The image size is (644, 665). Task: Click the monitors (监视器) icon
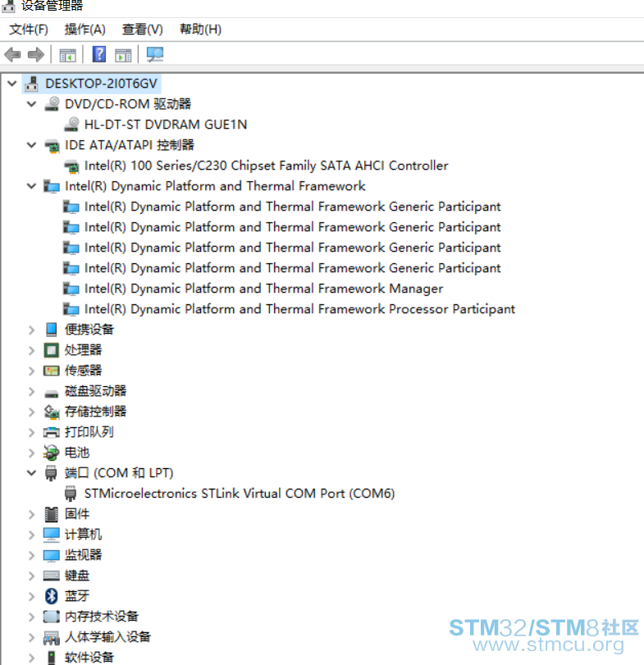pyautogui.click(x=52, y=555)
